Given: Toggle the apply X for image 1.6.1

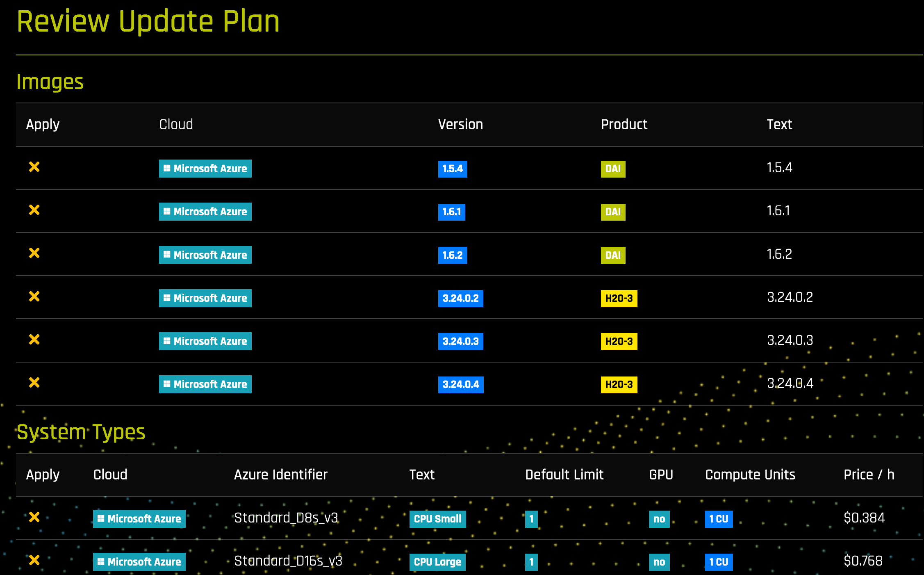Looking at the screenshot, I should pos(34,210).
